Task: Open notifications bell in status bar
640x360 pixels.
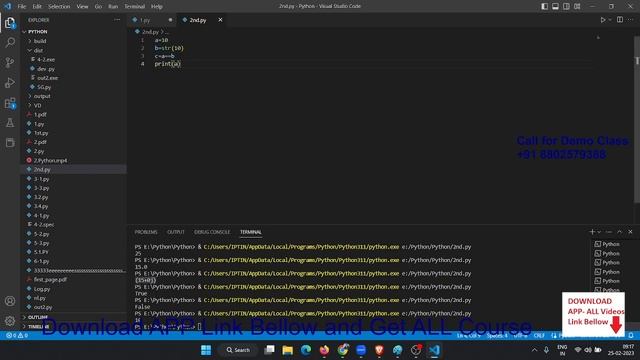Action: click(x=631, y=336)
